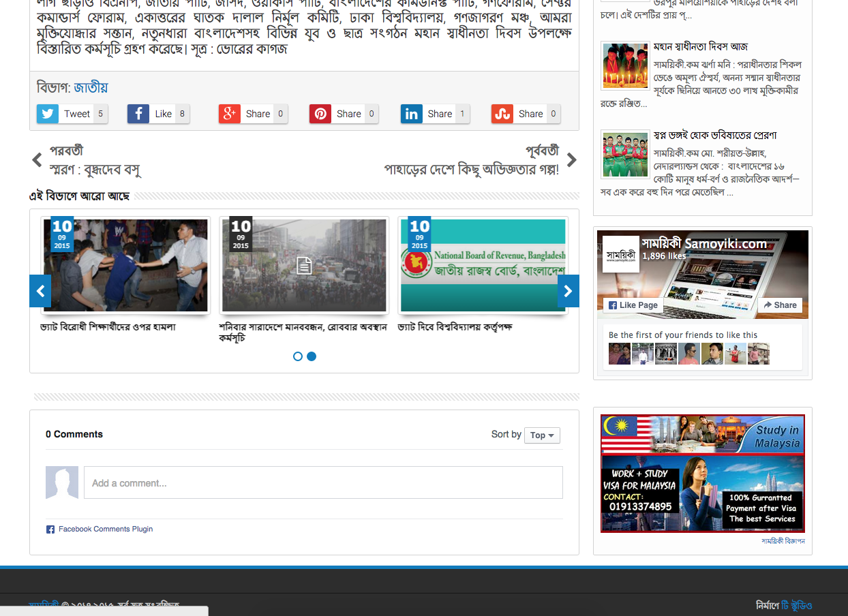Viewport: 848px width, 616px height.
Task: Click Facebook Comments Plugin logo icon
Action: pos(50,529)
